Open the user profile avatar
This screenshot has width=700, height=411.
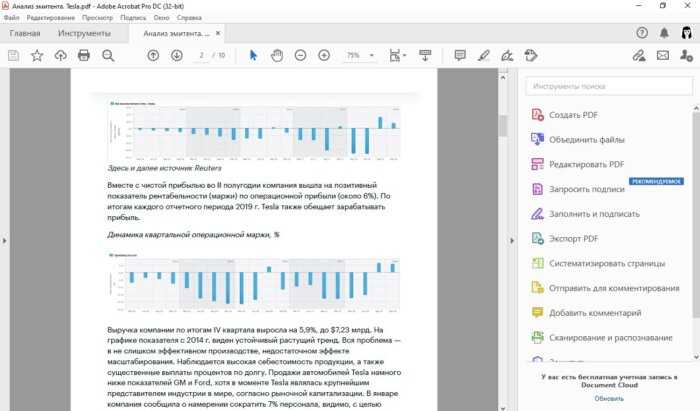coord(687,33)
